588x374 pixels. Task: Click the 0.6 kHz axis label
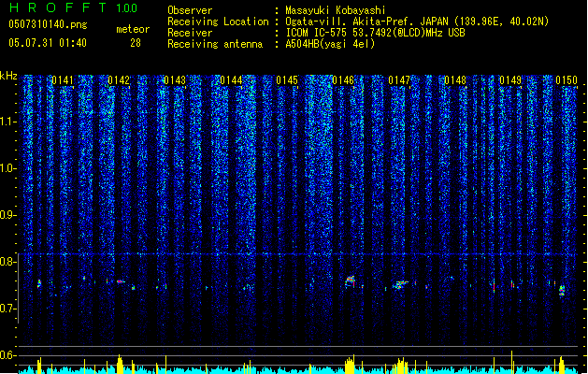[7, 355]
